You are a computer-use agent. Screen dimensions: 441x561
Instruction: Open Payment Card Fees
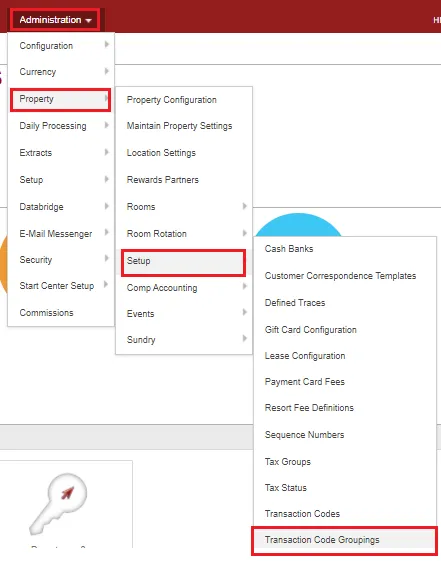(x=345, y=382)
